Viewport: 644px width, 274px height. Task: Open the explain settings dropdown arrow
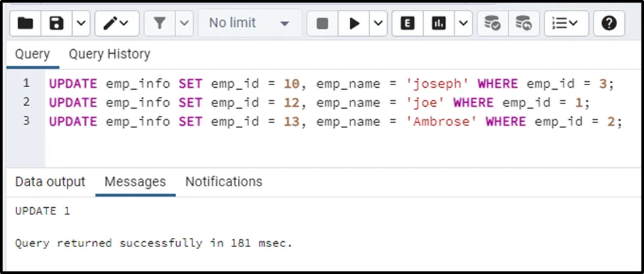[x=463, y=24]
